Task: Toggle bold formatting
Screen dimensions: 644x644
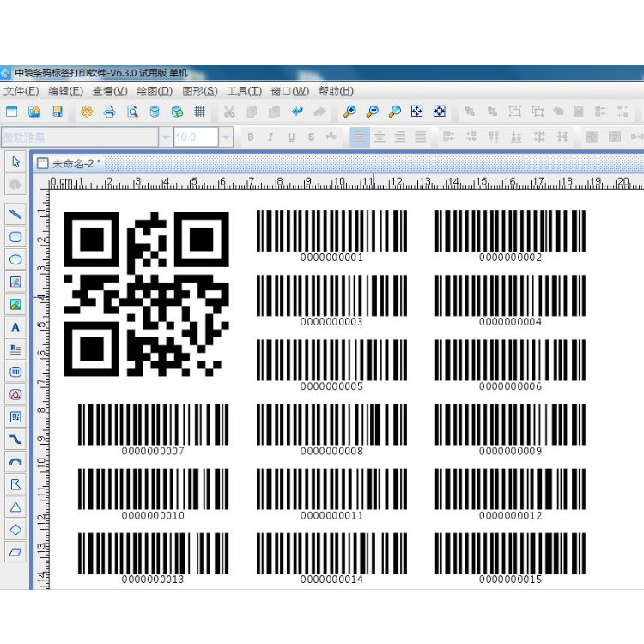Action: pyautogui.click(x=251, y=137)
